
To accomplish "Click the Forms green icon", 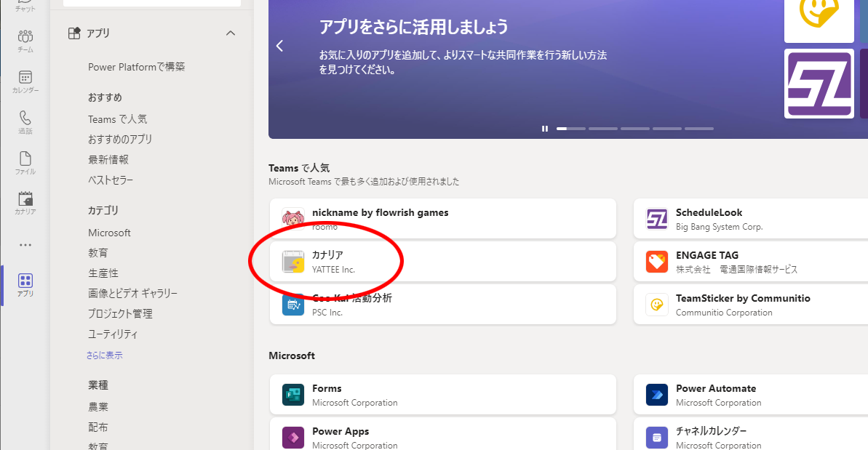I will tap(292, 395).
